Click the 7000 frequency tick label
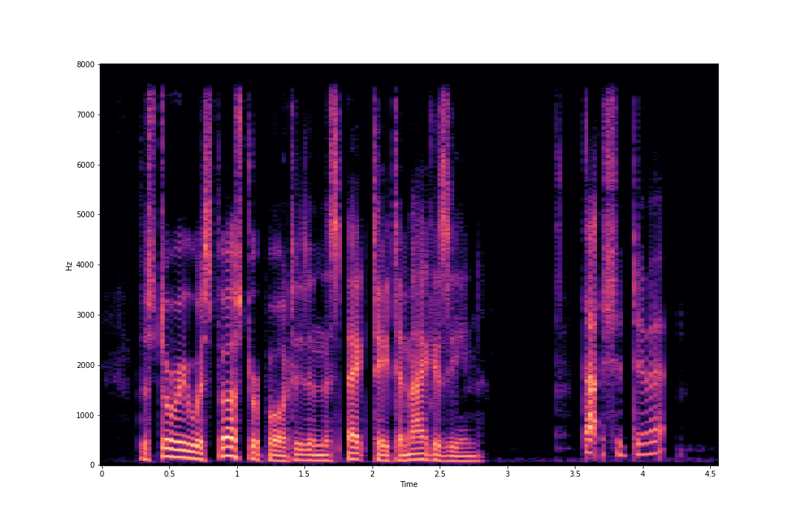The width and height of the screenshot is (798, 532). [86, 115]
